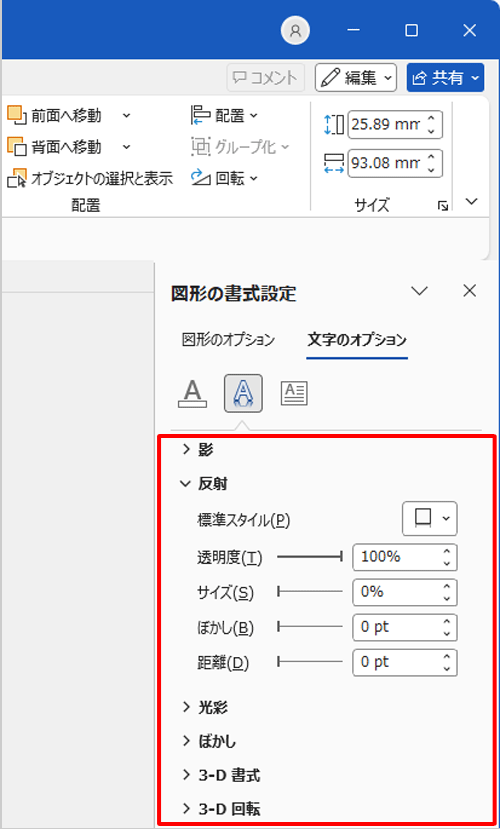Select the Text Fill & Outline icon
The image size is (500, 829).
click(194, 393)
